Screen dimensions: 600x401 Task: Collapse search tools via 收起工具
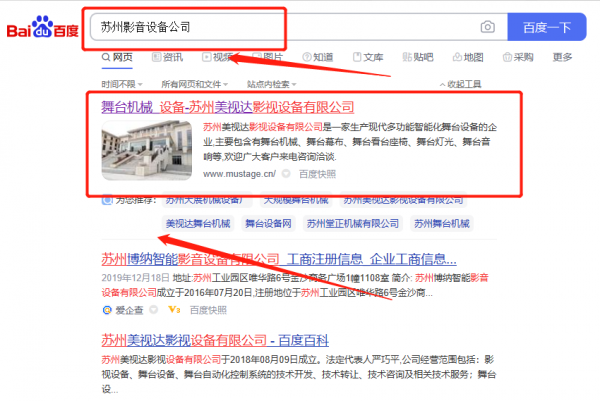460,84
